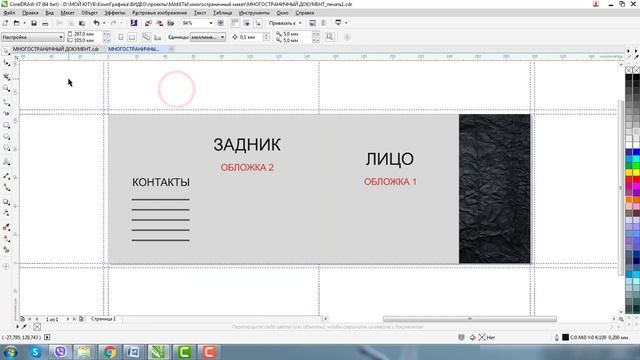Open the Настройка page size dropdown

click(x=33, y=37)
